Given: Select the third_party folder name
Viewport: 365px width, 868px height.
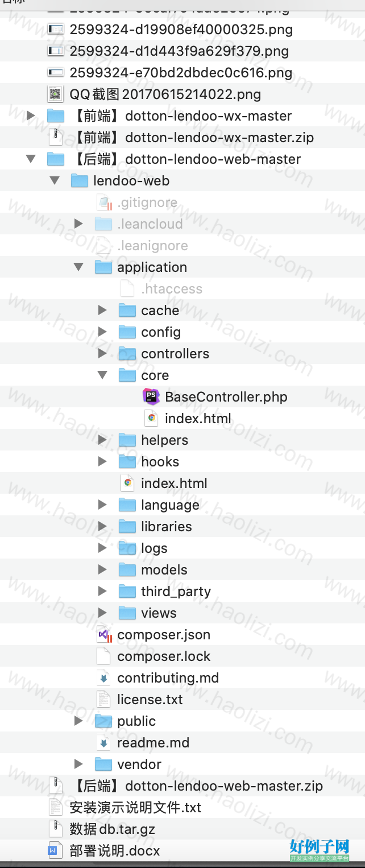Looking at the screenshot, I should click(176, 592).
